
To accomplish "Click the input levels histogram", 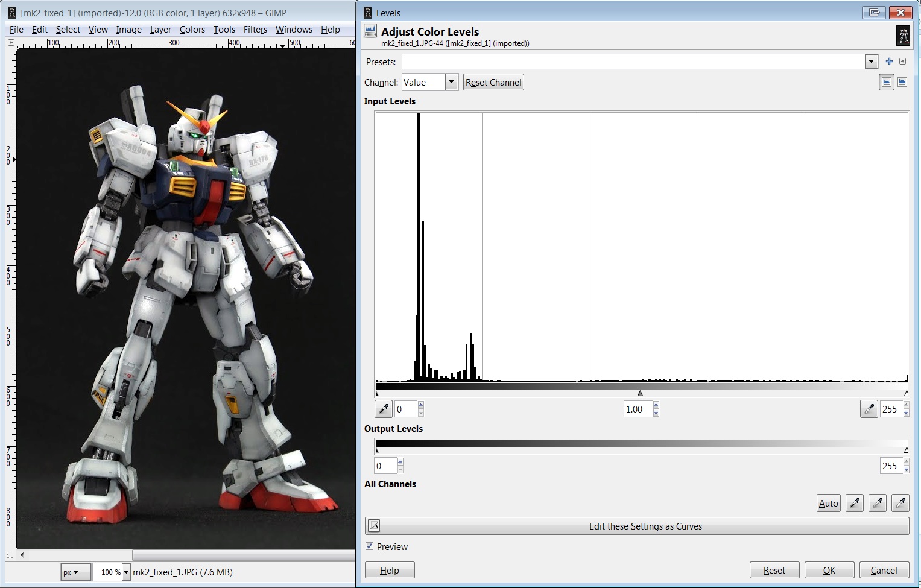I will (x=642, y=247).
